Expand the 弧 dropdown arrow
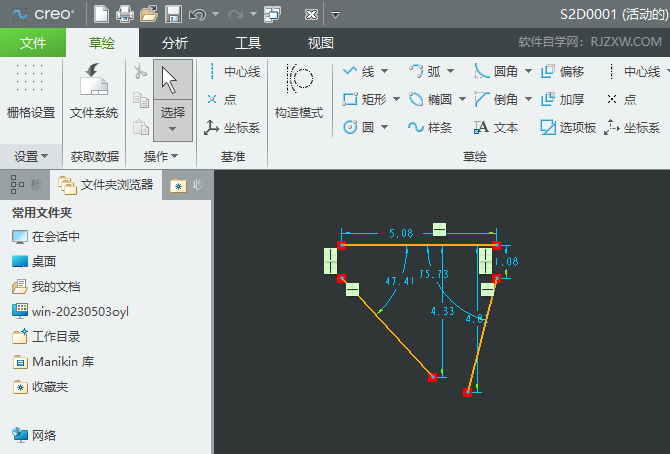This screenshot has width=670, height=454. pyautogui.click(x=450, y=71)
